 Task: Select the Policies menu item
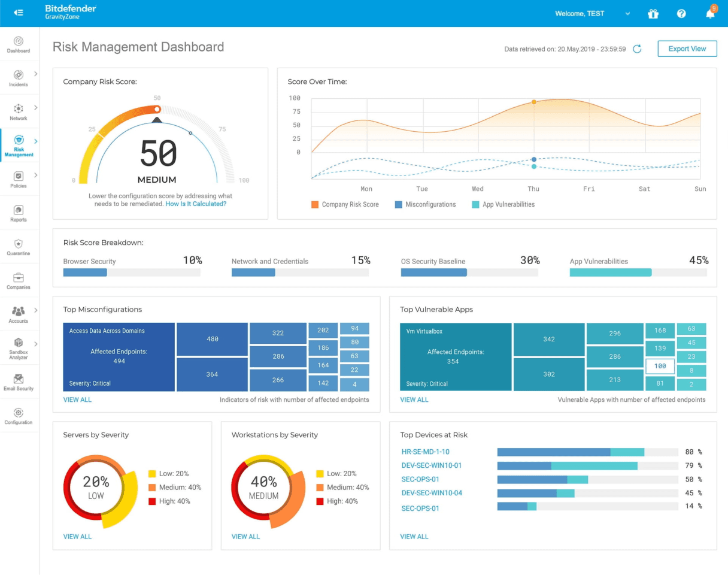[19, 180]
